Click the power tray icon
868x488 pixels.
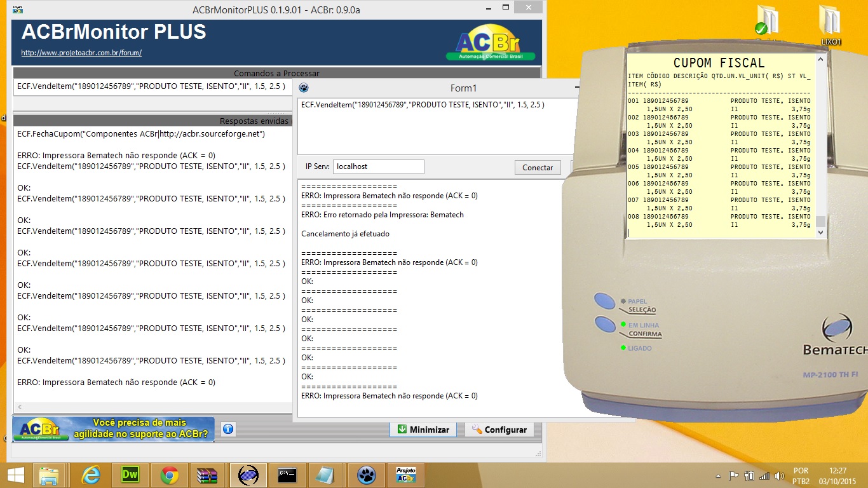[x=749, y=475]
